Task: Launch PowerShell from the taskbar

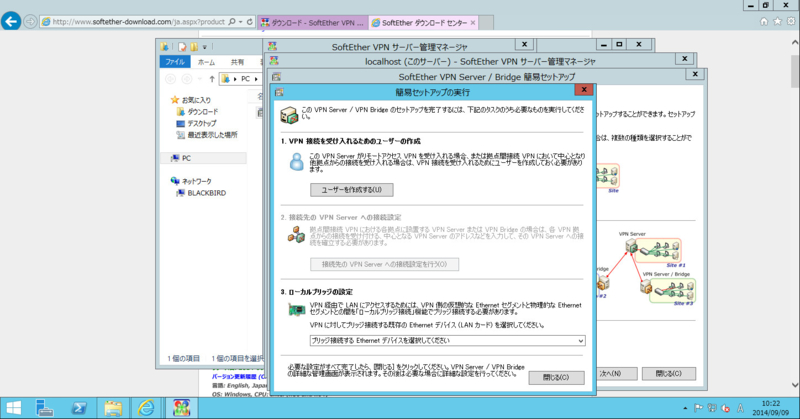Action: coord(79,408)
